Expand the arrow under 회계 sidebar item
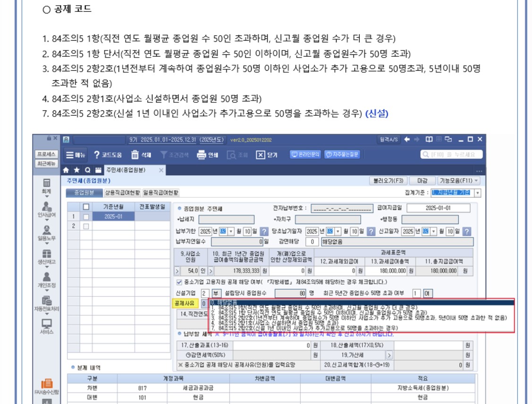The height and width of the screenshot is (404, 532). pyautogui.click(x=47, y=196)
